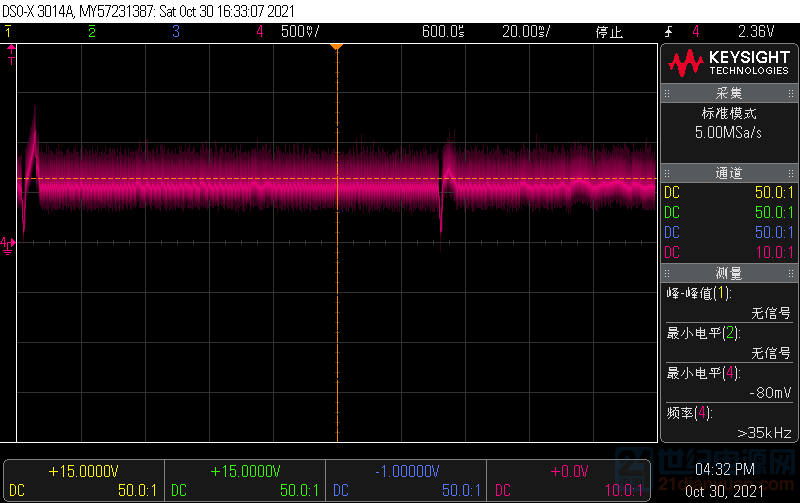Click the green 50.0:1 probe ratio in channel panel
This screenshot has height=503, width=800.
point(774,212)
